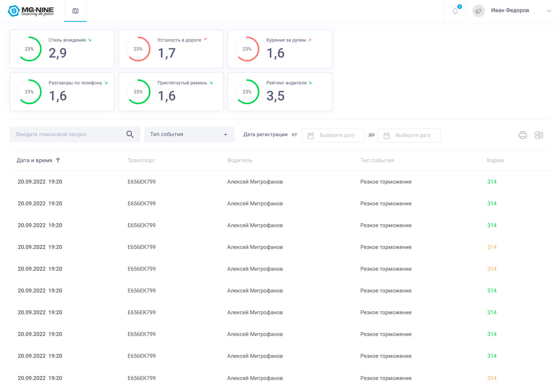
Task: Click the user avatar icon
Action: tap(478, 11)
